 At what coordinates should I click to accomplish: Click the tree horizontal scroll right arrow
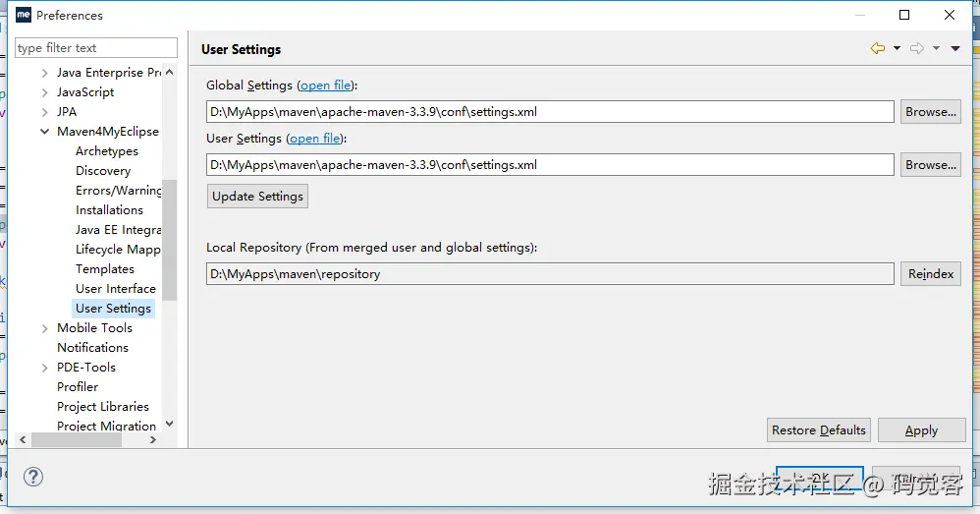[152, 440]
